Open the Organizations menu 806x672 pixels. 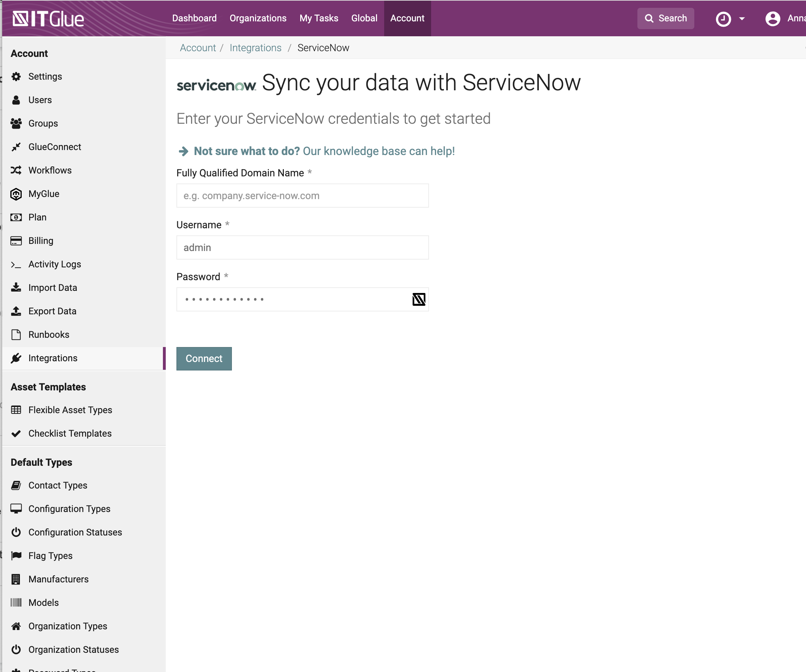[258, 18]
